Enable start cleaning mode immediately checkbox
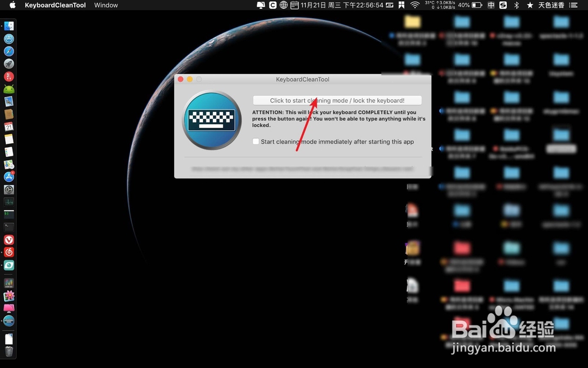 pyautogui.click(x=256, y=141)
